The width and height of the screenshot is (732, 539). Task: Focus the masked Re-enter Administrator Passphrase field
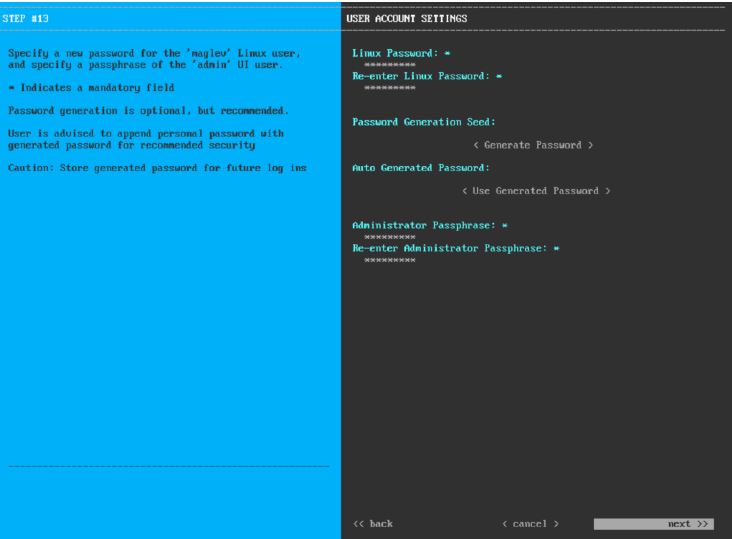pyautogui.click(x=390, y=260)
